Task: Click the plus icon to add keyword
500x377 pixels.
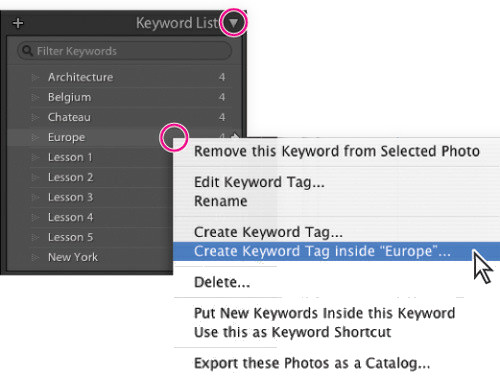Action: 18,23
